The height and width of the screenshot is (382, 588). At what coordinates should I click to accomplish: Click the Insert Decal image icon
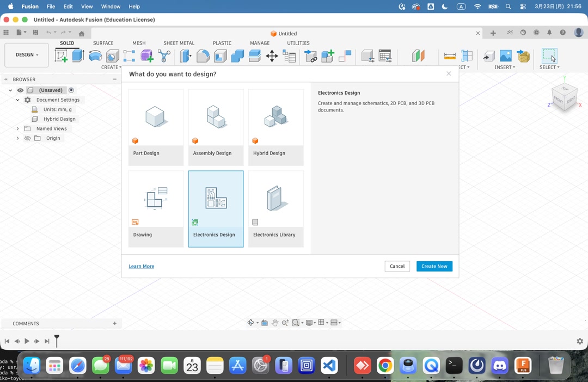(x=505, y=56)
